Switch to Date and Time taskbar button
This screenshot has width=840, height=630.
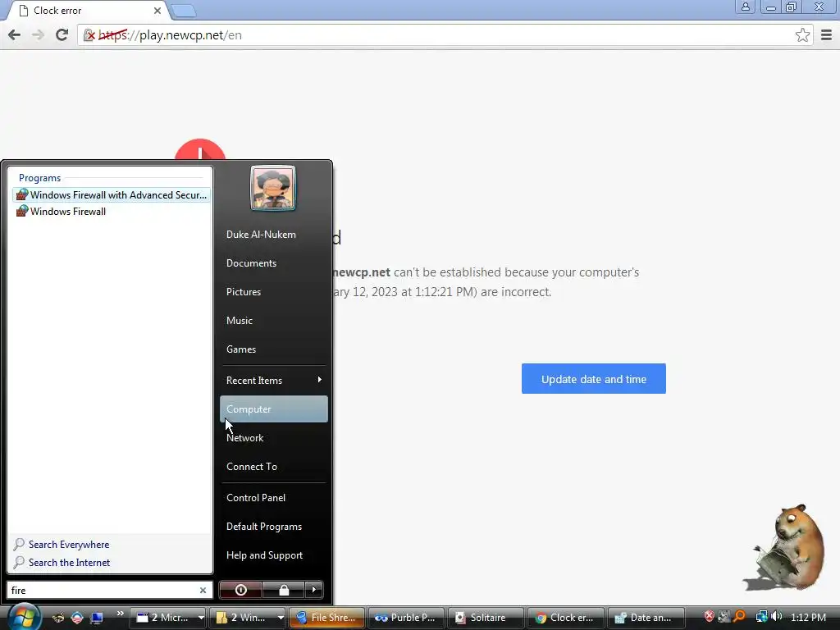(x=646, y=618)
